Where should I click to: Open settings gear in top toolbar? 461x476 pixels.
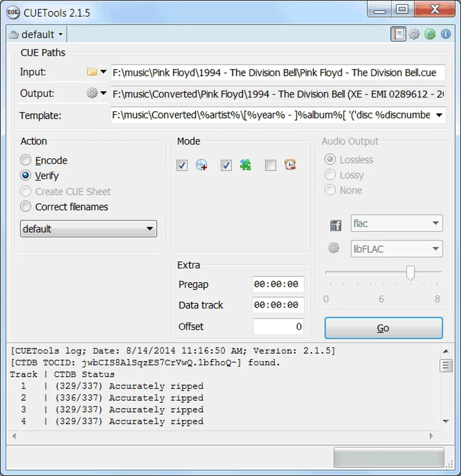pyautogui.click(x=414, y=34)
